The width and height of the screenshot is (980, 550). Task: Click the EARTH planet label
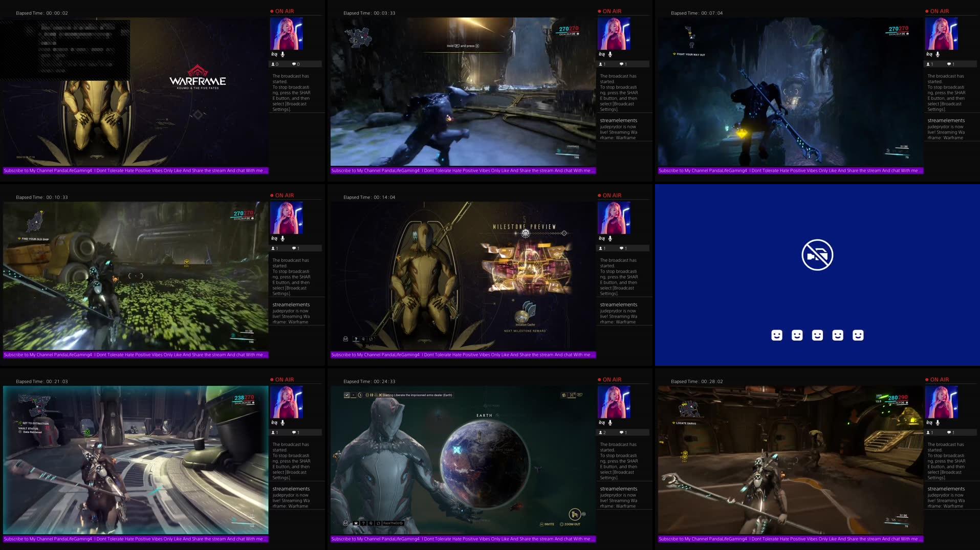pos(484,415)
